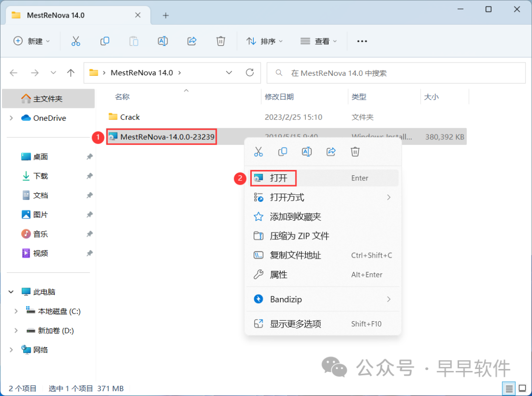The width and height of the screenshot is (532, 396).
Task: Expand the OneDrive tree node
Action: [x=11, y=118]
